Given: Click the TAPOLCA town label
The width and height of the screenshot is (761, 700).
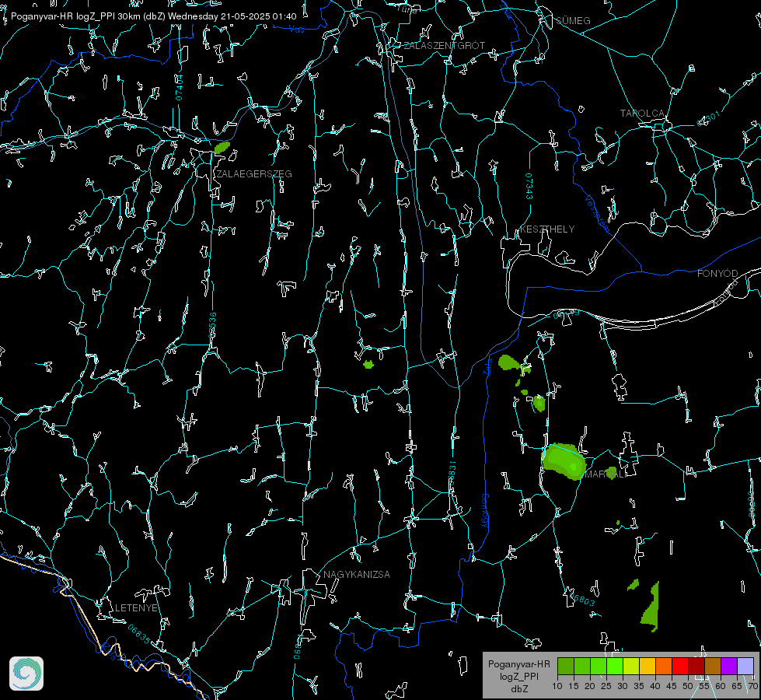Looking at the screenshot, I should click(642, 114).
